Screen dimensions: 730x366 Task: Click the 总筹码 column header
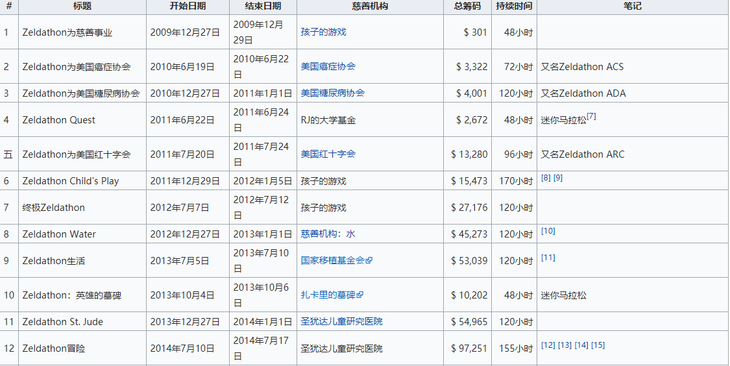coord(467,6)
